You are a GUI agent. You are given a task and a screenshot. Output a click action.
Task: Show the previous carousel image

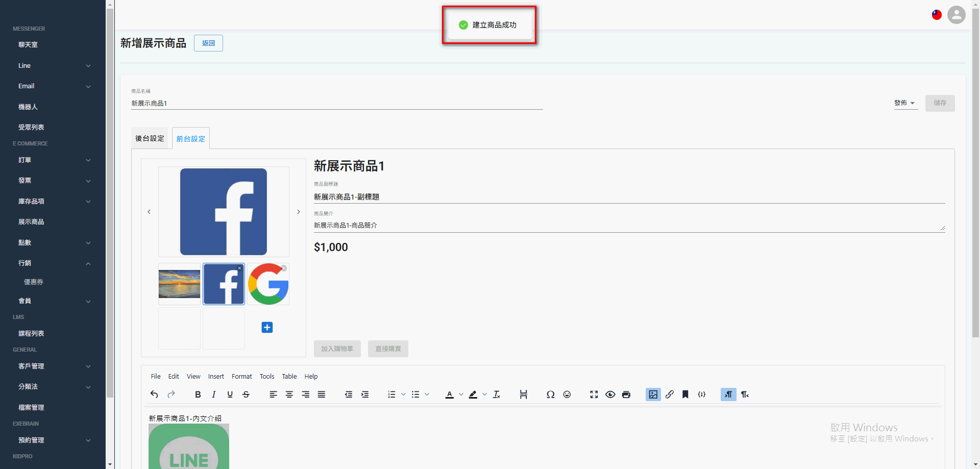click(x=149, y=212)
